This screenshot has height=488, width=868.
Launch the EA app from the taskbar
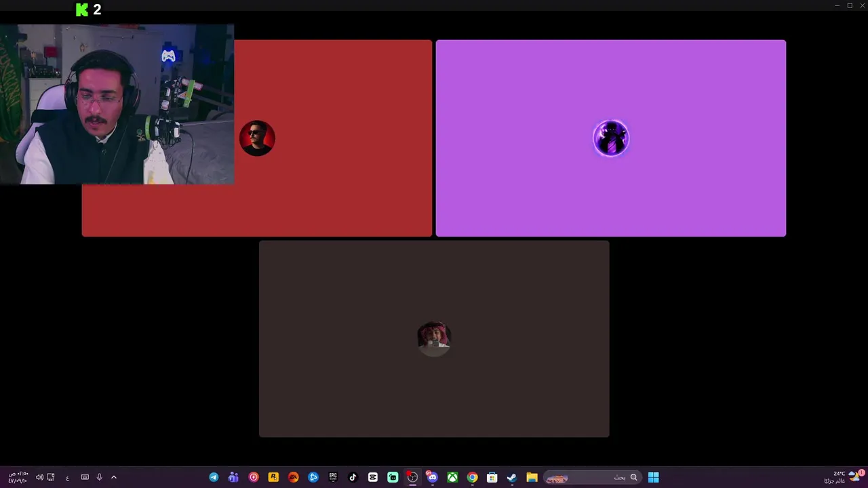(x=293, y=477)
